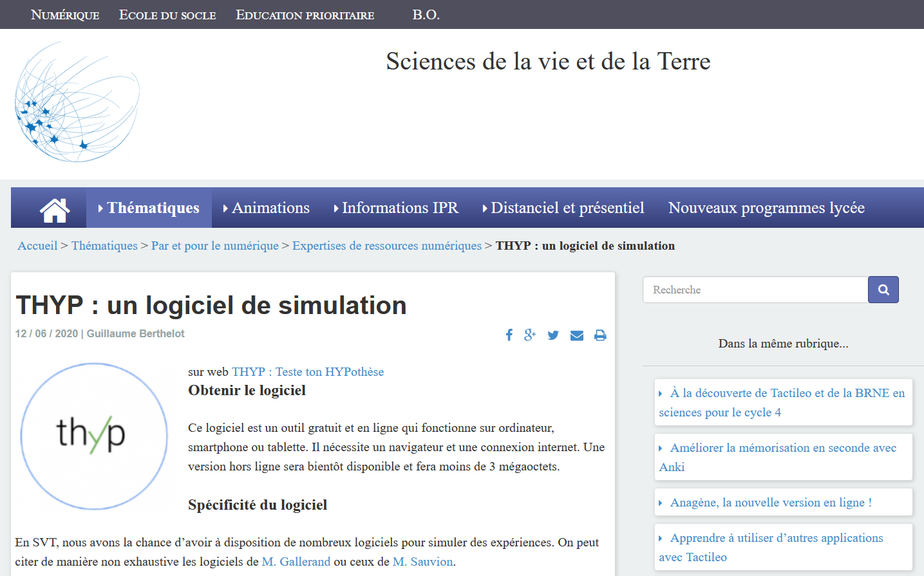924x576 pixels.
Task: Open the B.O. top bar link
Action: click(426, 15)
